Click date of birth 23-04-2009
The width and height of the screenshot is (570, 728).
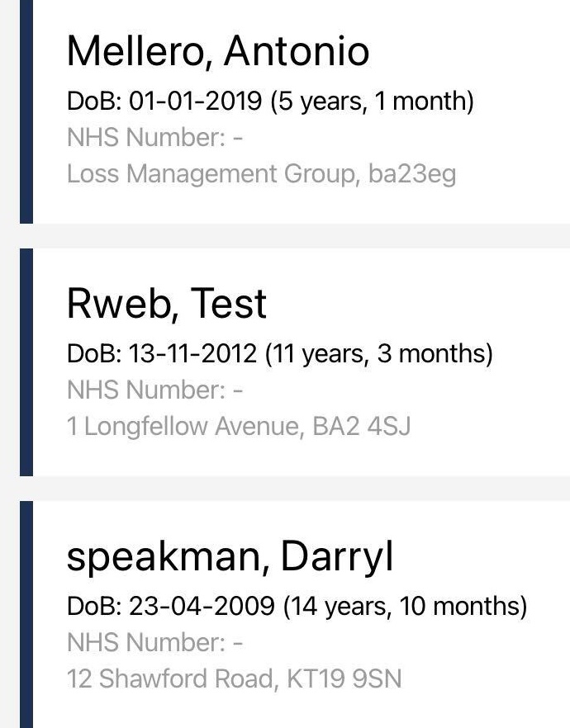pos(202,607)
